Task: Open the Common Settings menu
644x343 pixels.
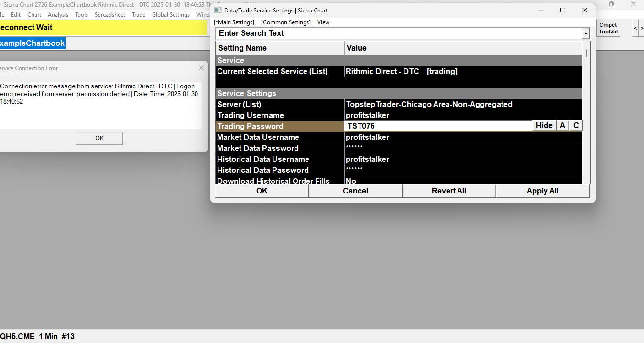Action: (286, 22)
